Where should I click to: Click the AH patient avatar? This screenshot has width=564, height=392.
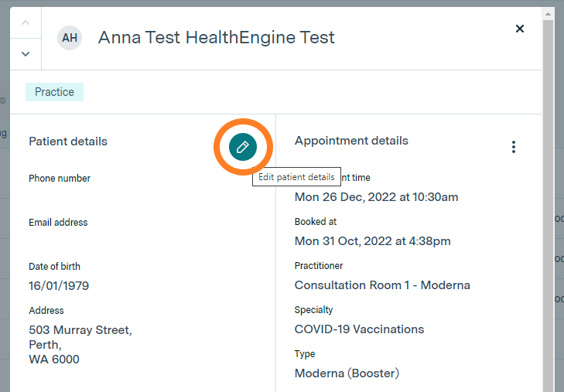coord(70,38)
